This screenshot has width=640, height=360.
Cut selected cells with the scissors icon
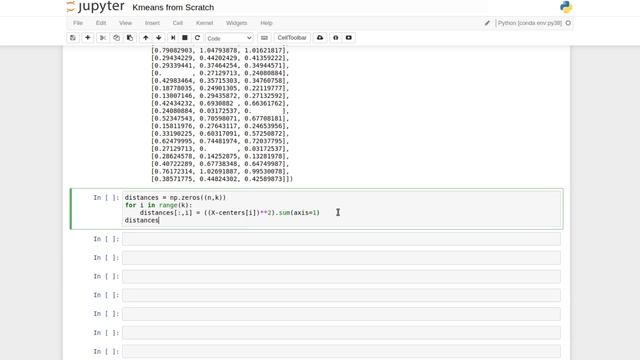[103, 38]
